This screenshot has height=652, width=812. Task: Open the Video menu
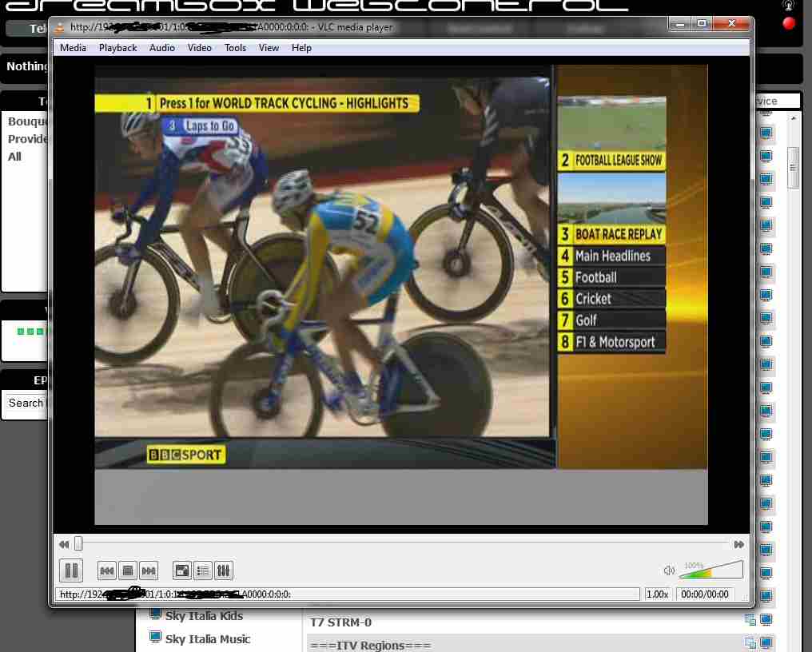[199, 48]
